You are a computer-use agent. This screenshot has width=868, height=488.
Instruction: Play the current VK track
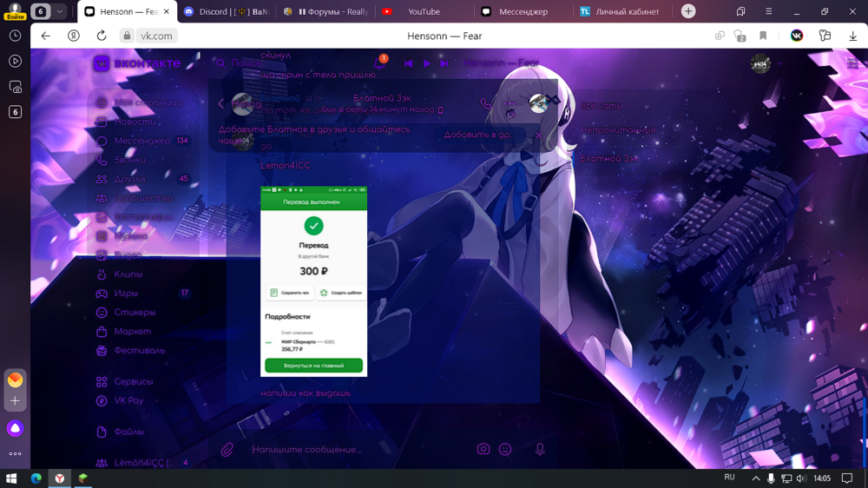coord(427,63)
